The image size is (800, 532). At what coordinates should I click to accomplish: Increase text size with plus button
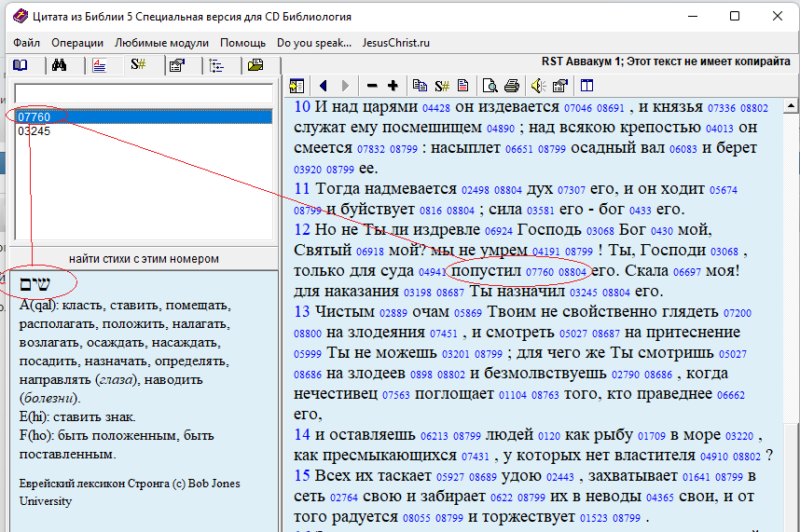point(393,86)
